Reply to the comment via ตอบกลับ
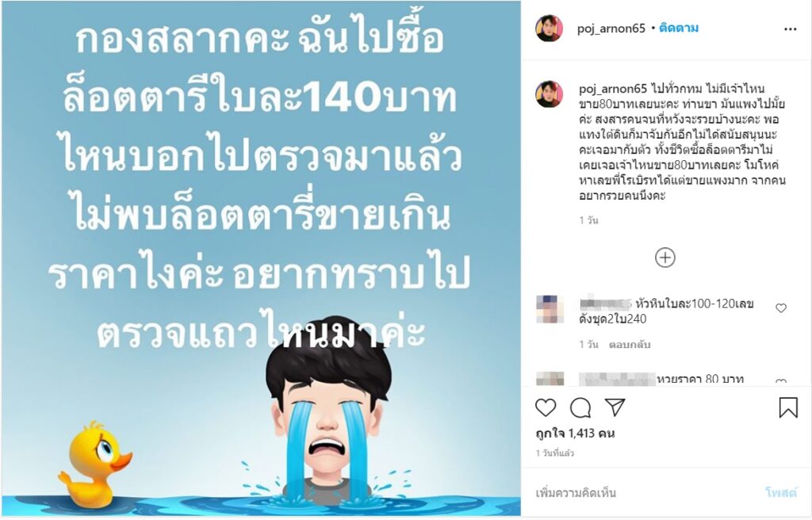This screenshot has height=520, width=812. 629,345
